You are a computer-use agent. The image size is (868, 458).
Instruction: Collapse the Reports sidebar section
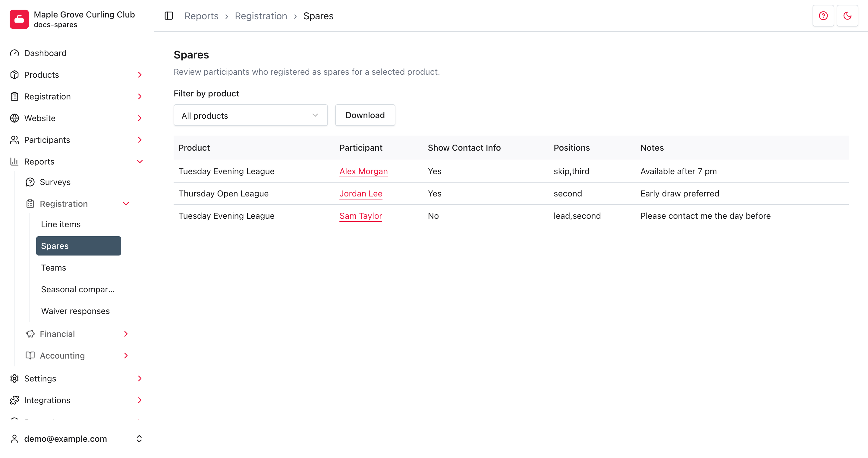click(77, 162)
